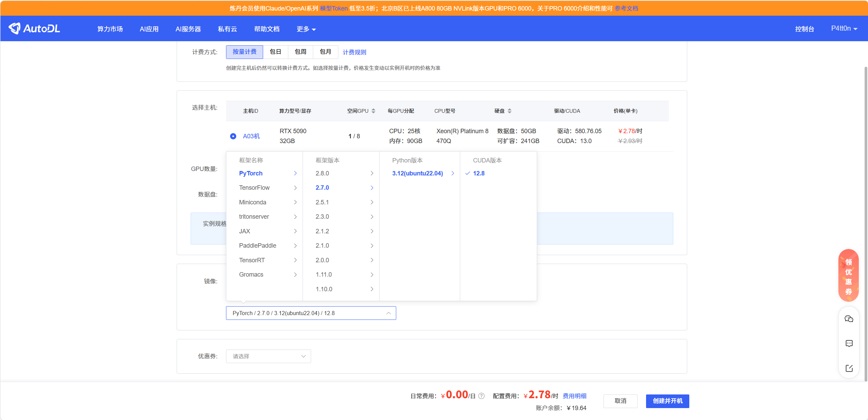Image resolution: width=868 pixels, height=420 pixels.
Task: Open the red coupon badge 领优惠券
Action: 849,276
